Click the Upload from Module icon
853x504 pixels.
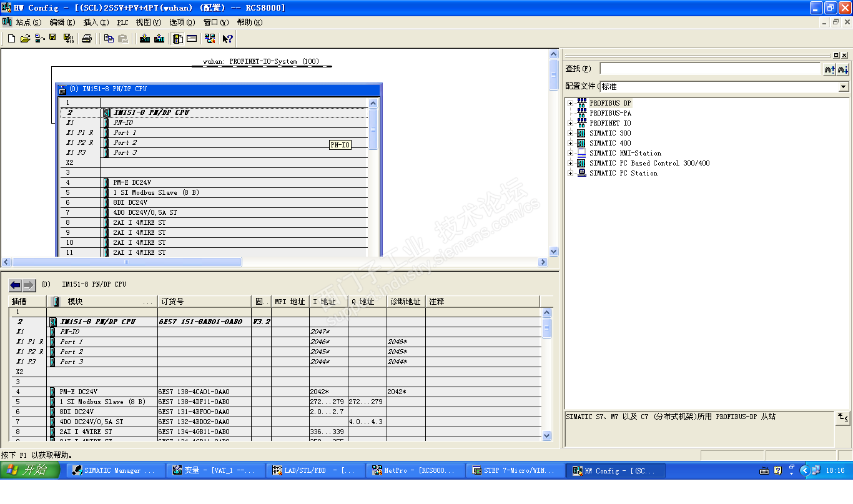pos(159,39)
